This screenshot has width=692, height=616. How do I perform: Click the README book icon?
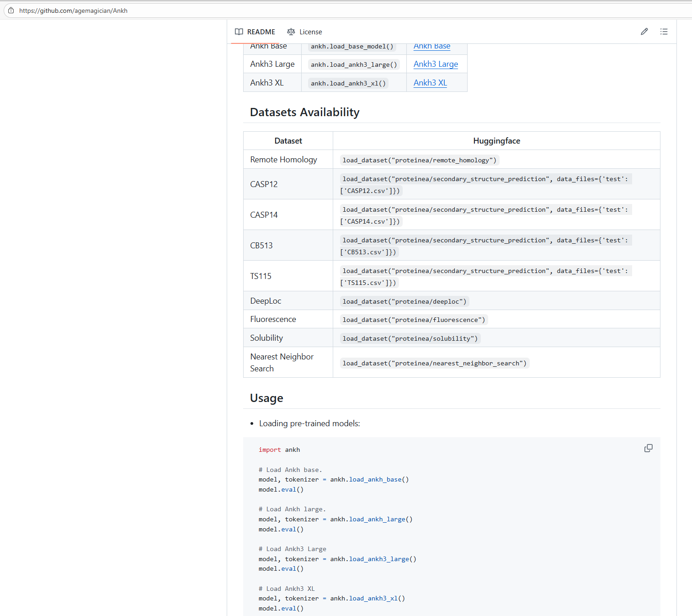click(239, 32)
